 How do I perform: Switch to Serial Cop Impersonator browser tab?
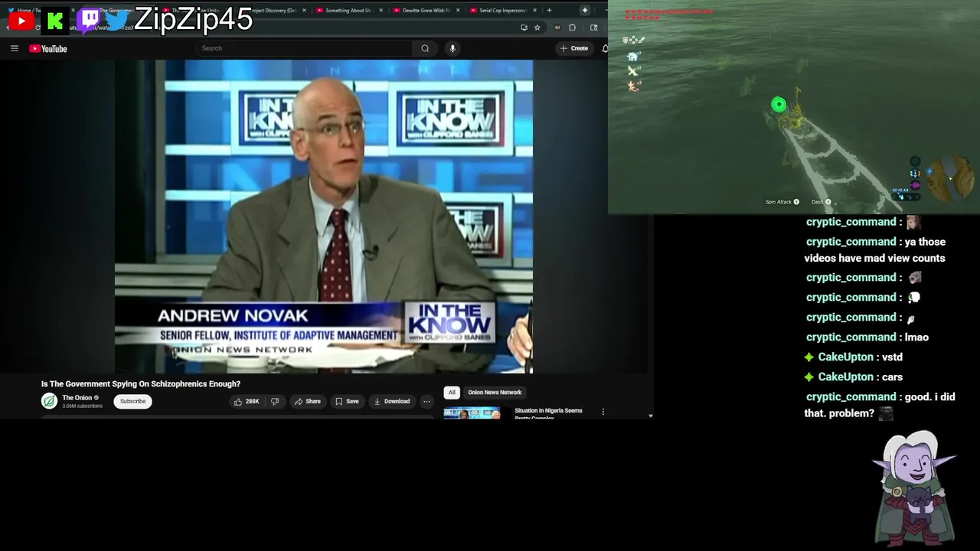click(x=502, y=11)
